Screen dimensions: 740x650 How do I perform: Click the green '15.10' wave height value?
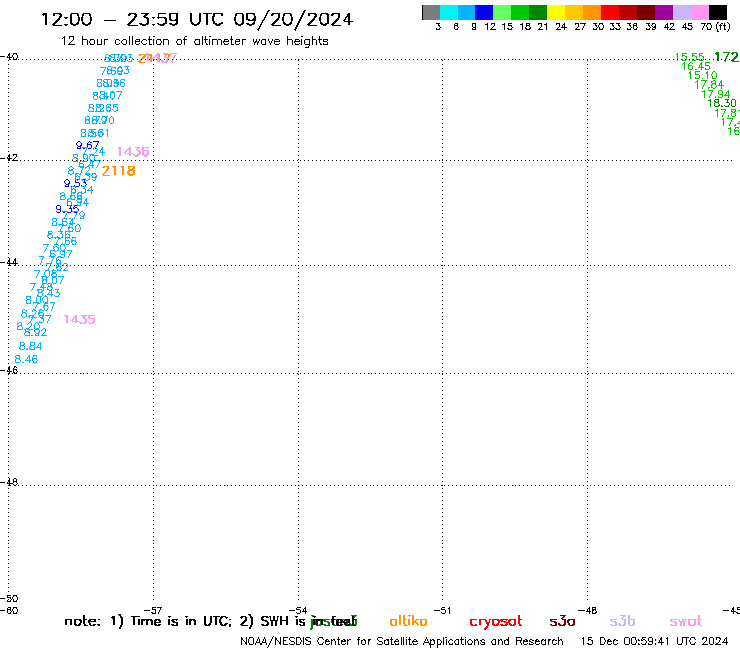click(x=702, y=76)
